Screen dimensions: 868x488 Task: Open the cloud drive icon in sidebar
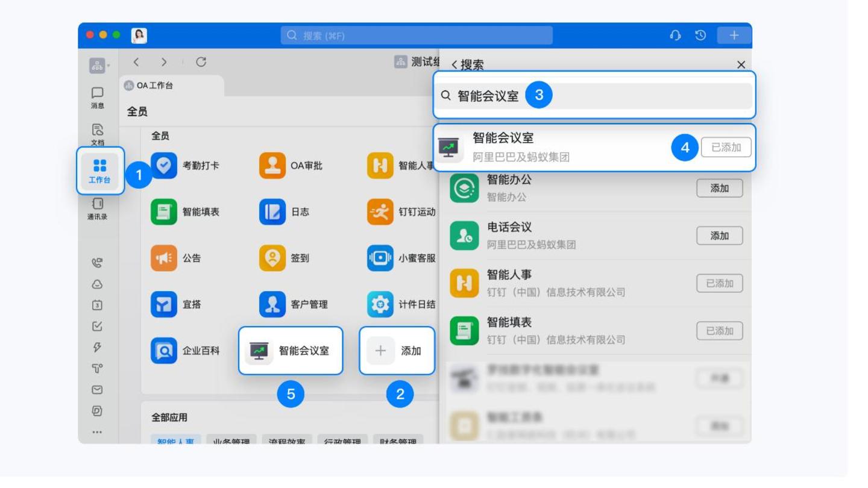click(97, 284)
